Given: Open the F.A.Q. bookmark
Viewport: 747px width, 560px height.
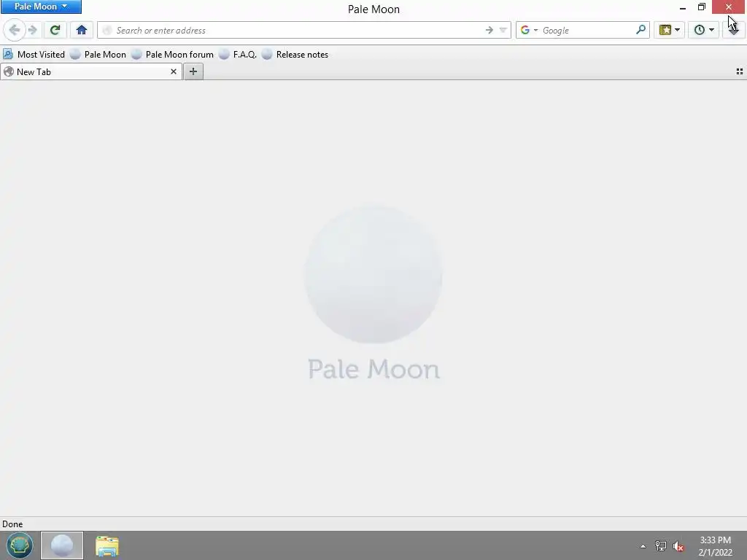Looking at the screenshot, I should tap(238, 54).
